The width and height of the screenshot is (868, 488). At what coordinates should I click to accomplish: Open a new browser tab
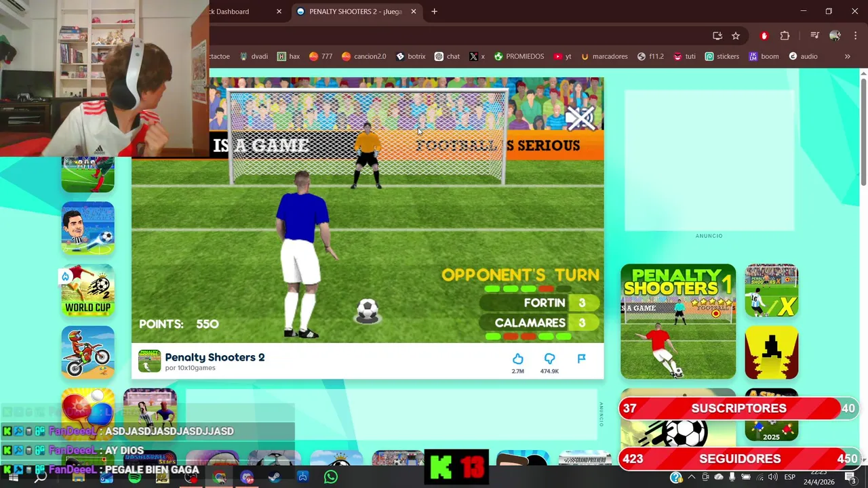tap(434, 12)
